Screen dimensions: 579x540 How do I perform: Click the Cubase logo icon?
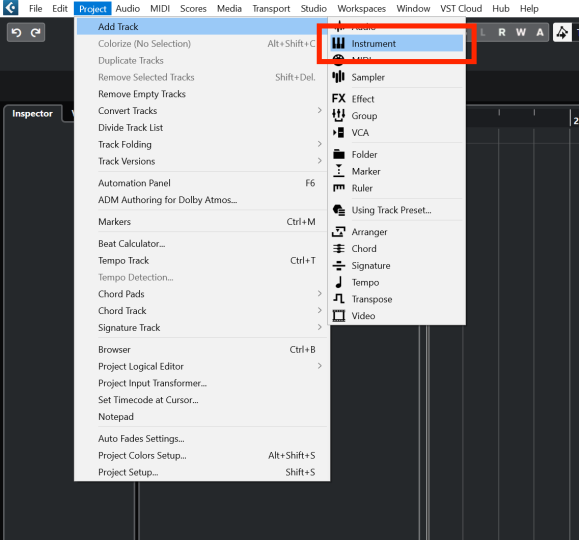tap(10, 8)
